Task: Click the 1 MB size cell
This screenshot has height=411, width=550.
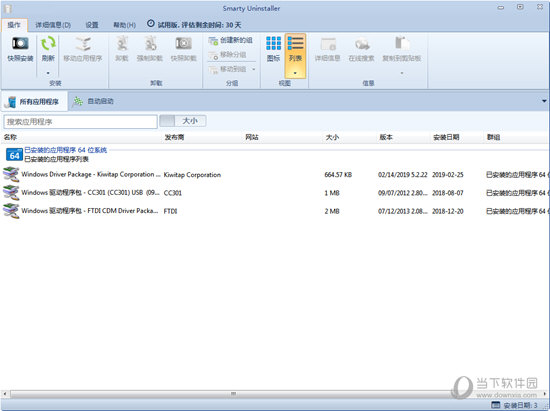Action: click(332, 193)
